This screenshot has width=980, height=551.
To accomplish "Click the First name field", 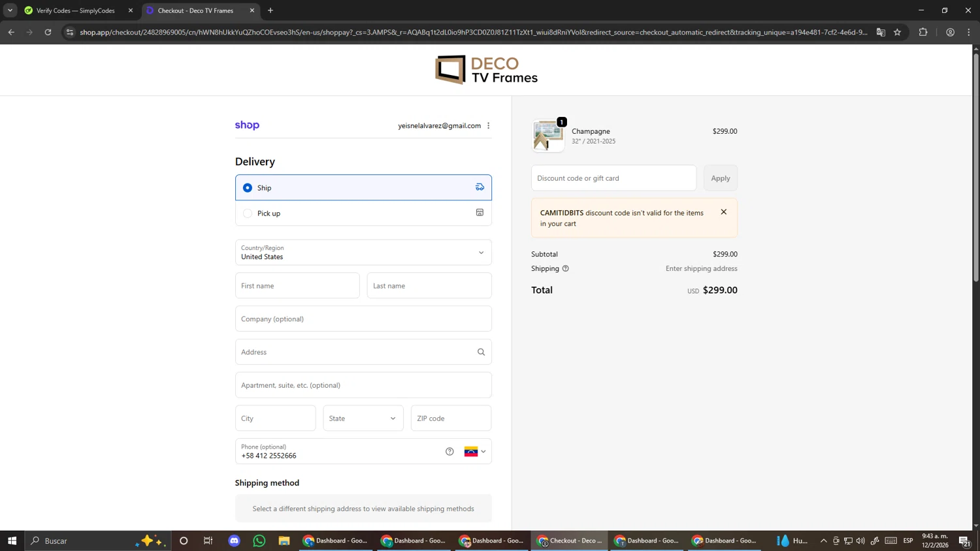I will 297,286.
